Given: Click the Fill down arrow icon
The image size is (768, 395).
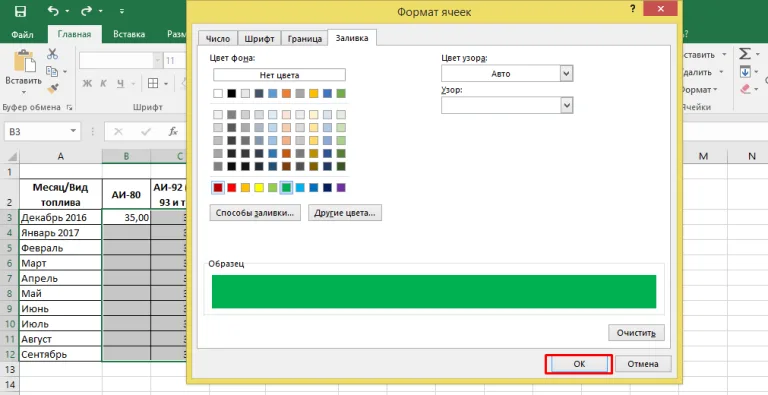Looking at the screenshot, I should coord(745,72).
